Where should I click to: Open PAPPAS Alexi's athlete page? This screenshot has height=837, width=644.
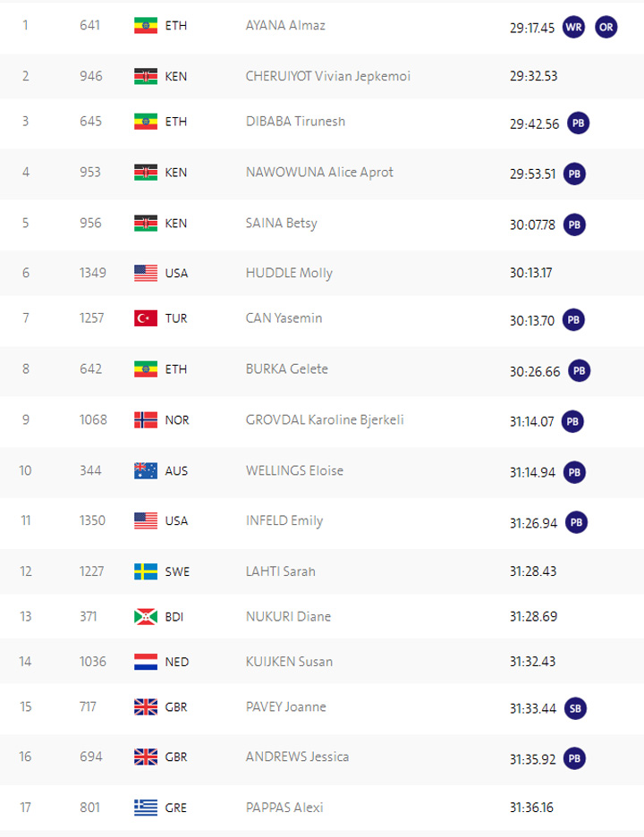click(284, 807)
